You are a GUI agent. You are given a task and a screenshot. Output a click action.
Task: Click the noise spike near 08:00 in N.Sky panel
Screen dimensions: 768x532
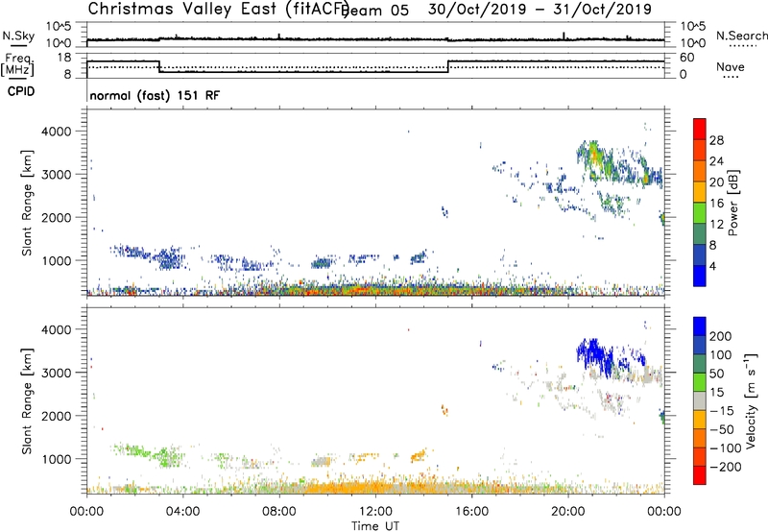[x=278, y=36]
